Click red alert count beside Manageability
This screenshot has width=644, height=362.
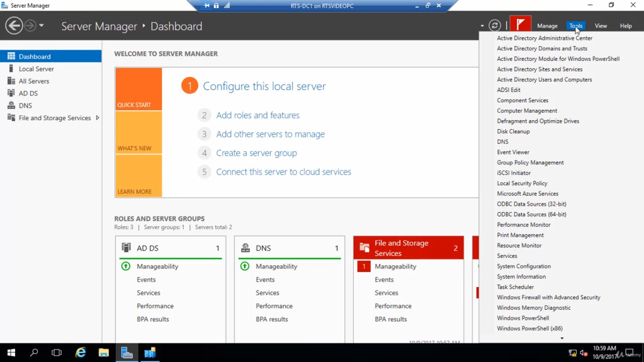click(x=364, y=266)
